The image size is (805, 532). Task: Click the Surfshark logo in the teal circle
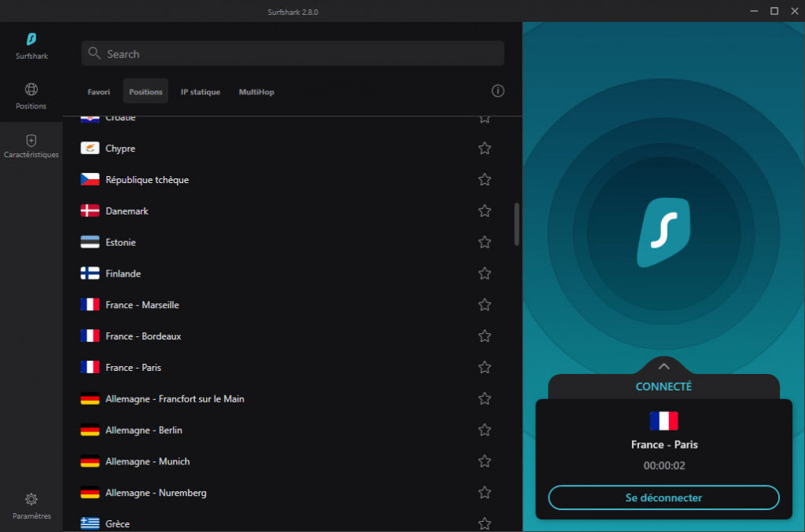coord(663,233)
